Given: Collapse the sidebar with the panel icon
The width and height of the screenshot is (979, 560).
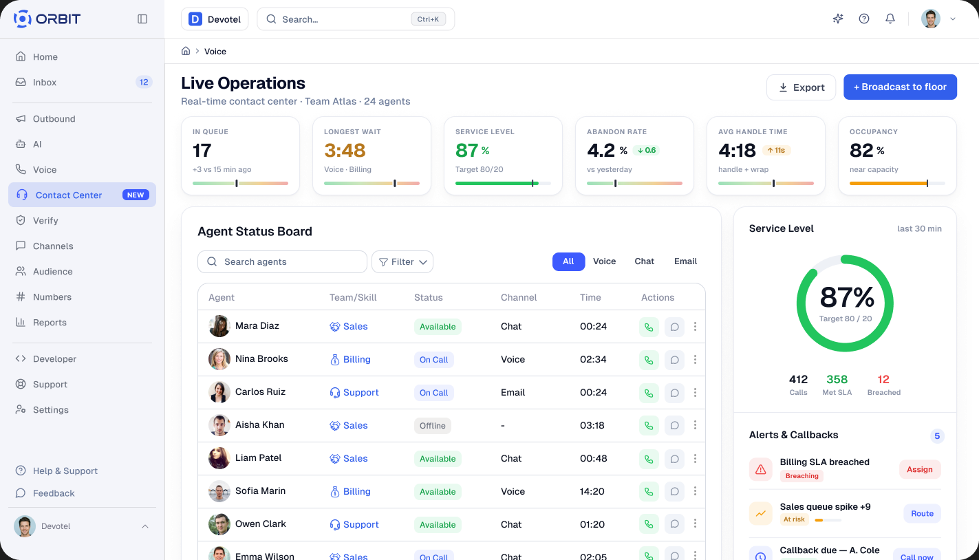Looking at the screenshot, I should coord(142,19).
